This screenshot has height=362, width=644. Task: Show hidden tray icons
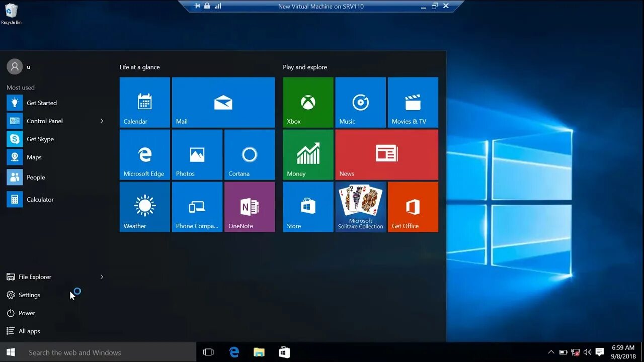[551, 352]
